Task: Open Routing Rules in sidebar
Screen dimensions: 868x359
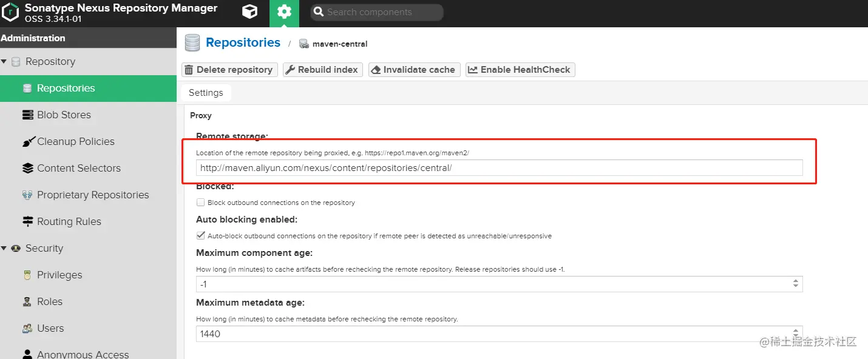Action: coord(69,221)
